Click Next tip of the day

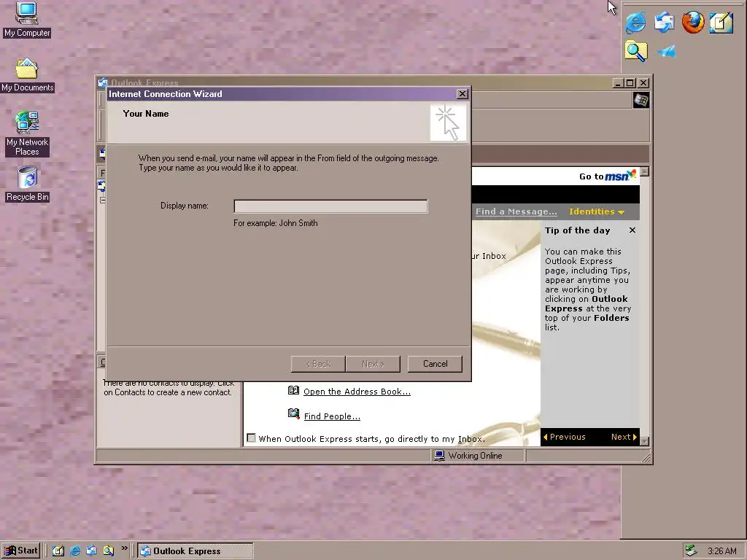pyautogui.click(x=624, y=437)
